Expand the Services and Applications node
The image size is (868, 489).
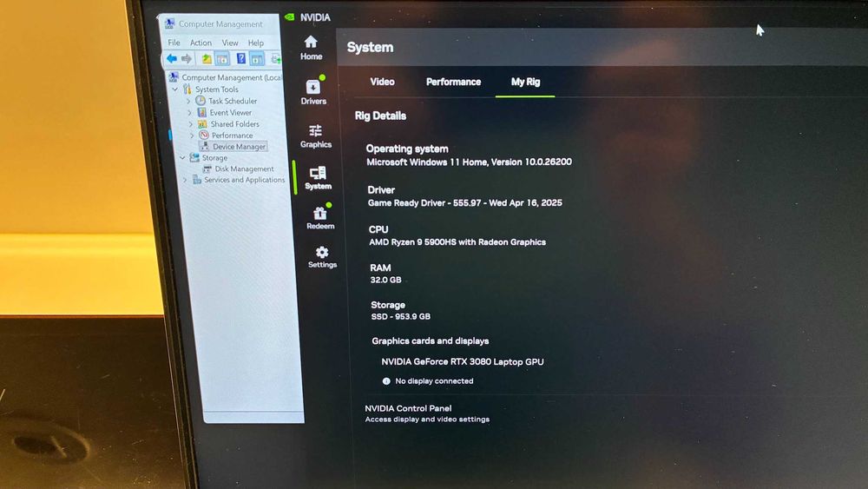pos(185,180)
